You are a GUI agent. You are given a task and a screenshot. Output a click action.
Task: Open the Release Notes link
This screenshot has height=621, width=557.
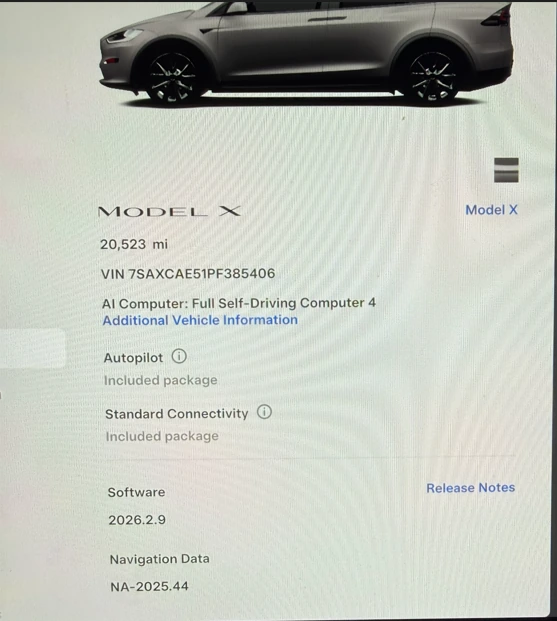click(471, 488)
